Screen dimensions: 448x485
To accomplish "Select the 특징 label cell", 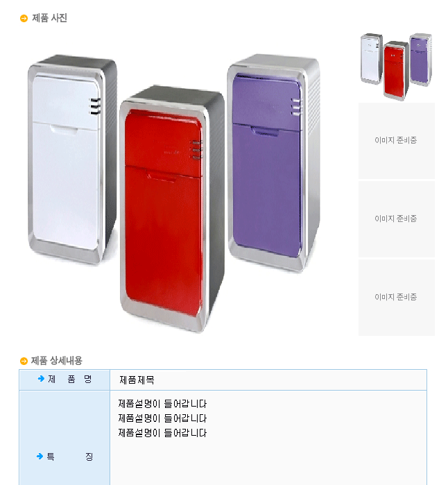I will point(64,438).
